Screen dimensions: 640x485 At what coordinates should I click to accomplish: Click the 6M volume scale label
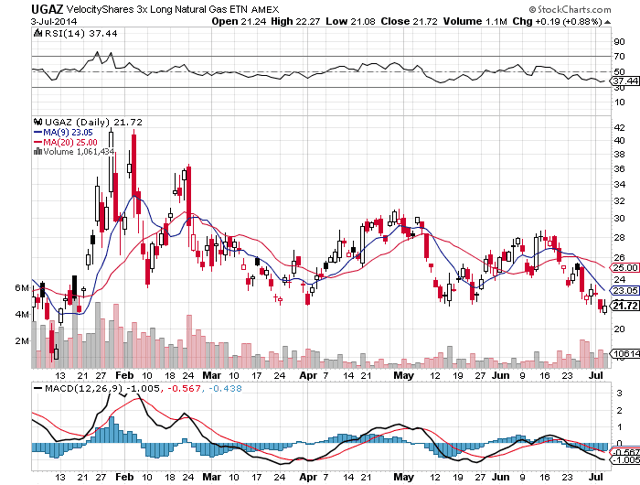pos(22,288)
